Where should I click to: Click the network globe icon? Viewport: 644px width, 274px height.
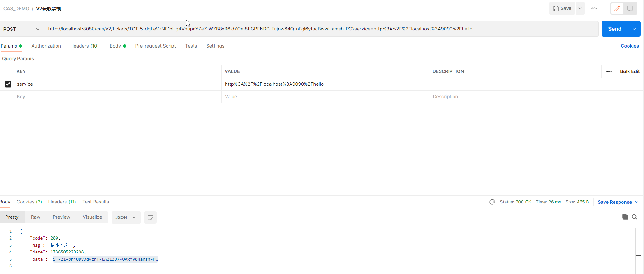(x=492, y=202)
